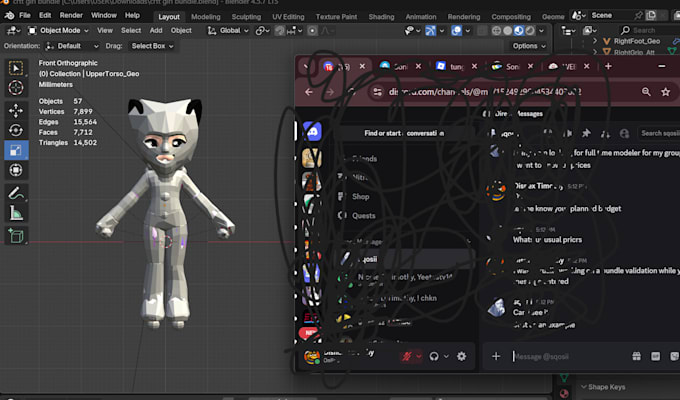Switch to the Modeling workspace tab
680x400 pixels.
pos(206,17)
